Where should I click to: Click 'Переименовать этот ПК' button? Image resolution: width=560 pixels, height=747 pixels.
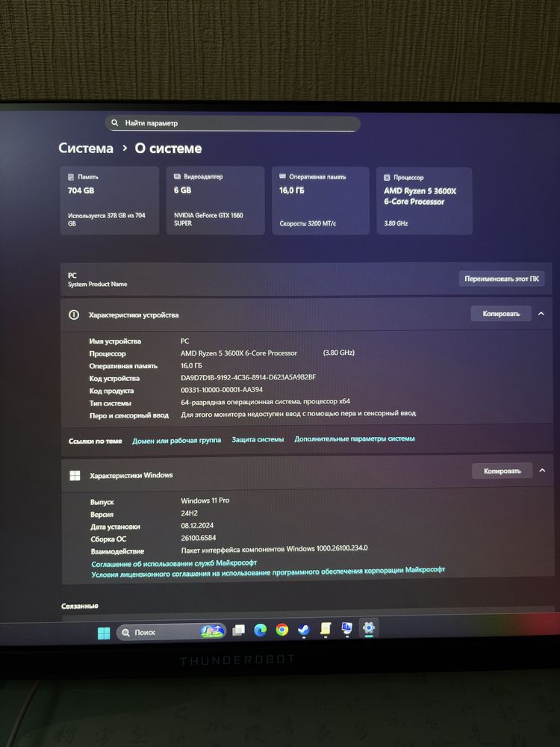(502, 279)
